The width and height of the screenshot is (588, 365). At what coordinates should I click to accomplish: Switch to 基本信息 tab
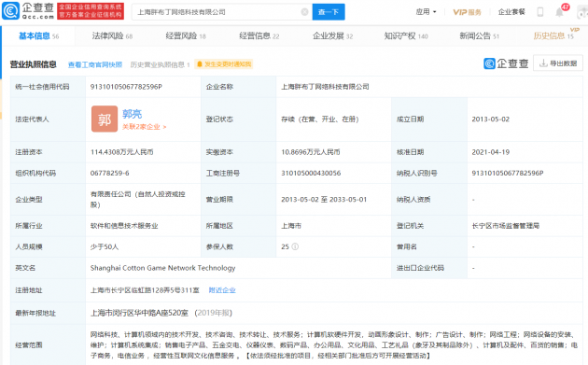(38, 36)
